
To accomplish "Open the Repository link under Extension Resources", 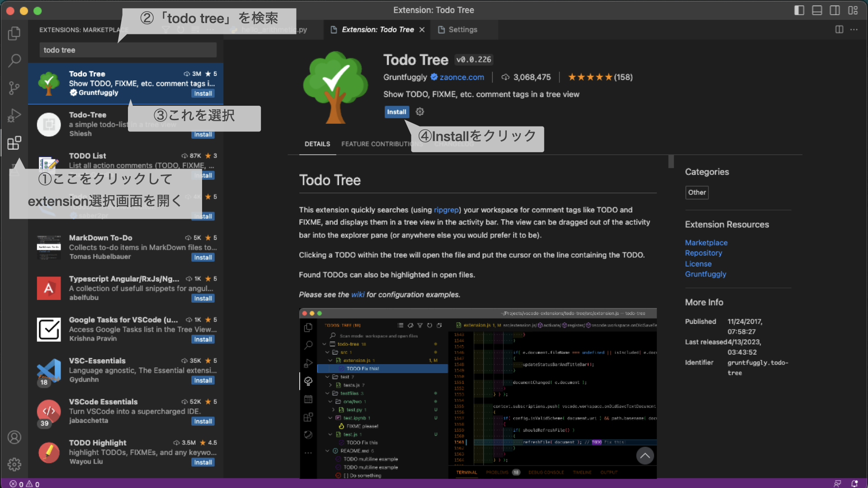I will click(x=703, y=253).
